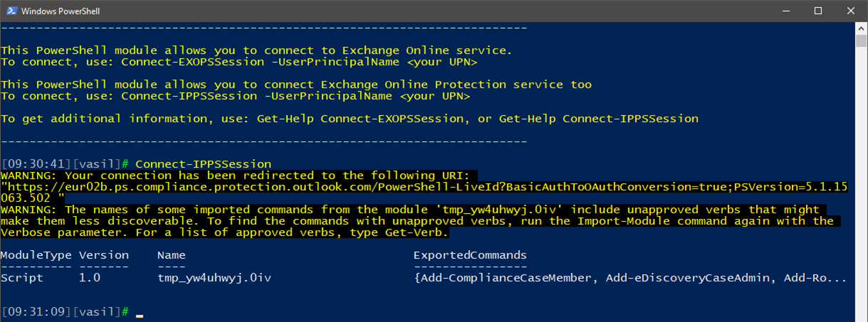868x322 pixels.
Task: Click the vertical scrollbar thumb
Action: click(861, 41)
